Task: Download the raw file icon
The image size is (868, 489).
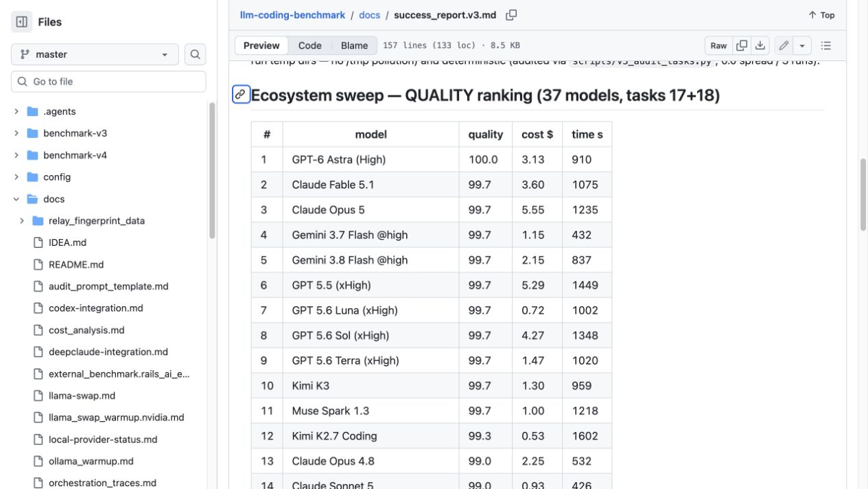Action: click(x=760, y=45)
